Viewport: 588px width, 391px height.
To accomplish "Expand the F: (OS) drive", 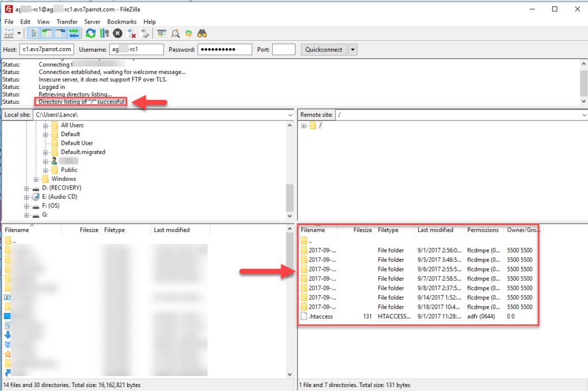I will (26, 206).
